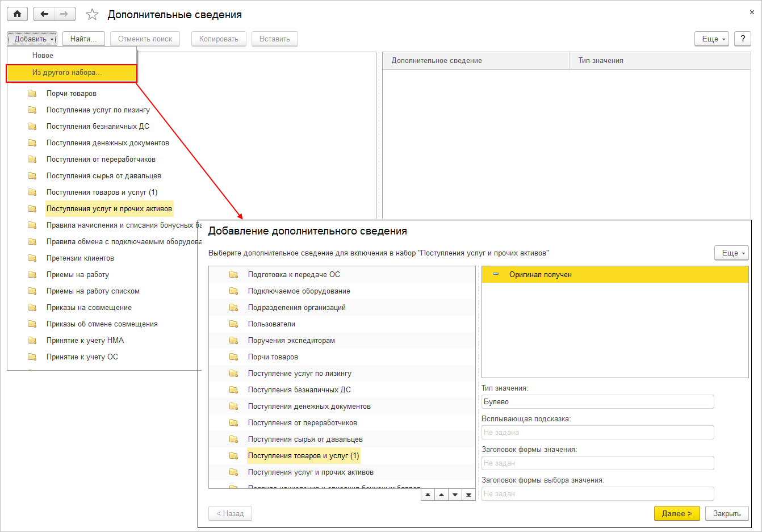Select Поступления услуг и прочих активов in main list
This screenshot has height=532, width=762.
[x=109, y=208]
